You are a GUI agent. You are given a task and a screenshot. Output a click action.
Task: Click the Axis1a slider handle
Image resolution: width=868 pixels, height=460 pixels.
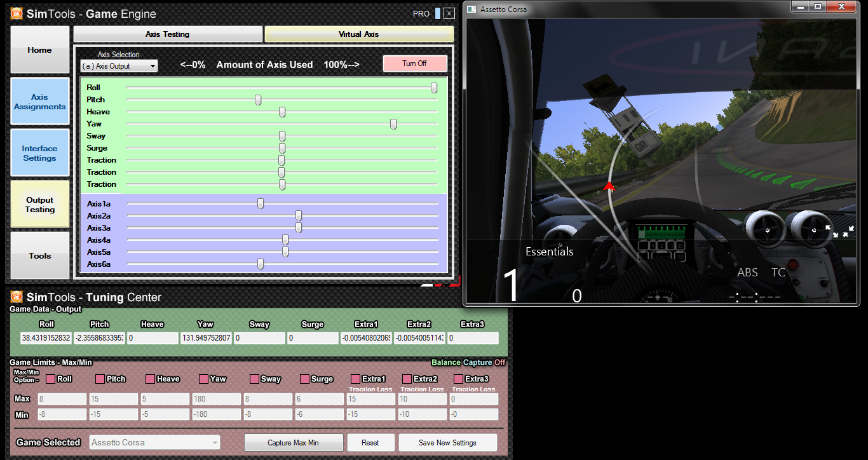coord(261,203)
